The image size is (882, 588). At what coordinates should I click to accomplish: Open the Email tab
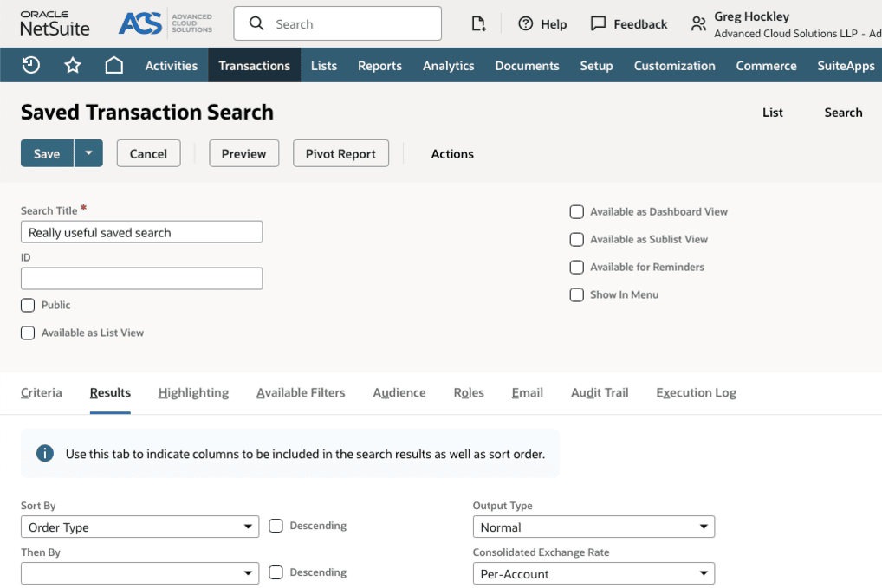528,392
